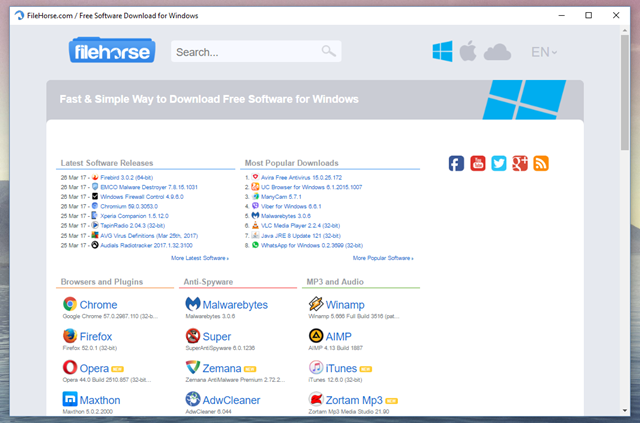Click the Firebird icon in latest releases
The image size is (640, 423).
(95, 177)
